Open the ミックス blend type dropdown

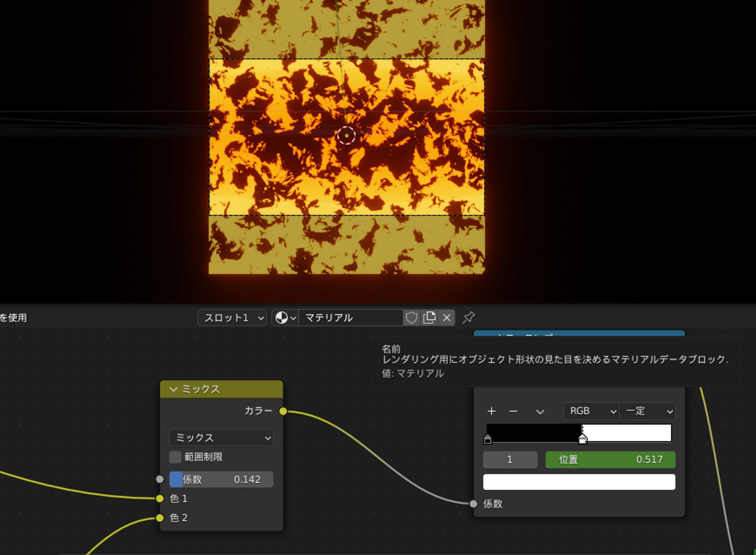tap(221, 438)
